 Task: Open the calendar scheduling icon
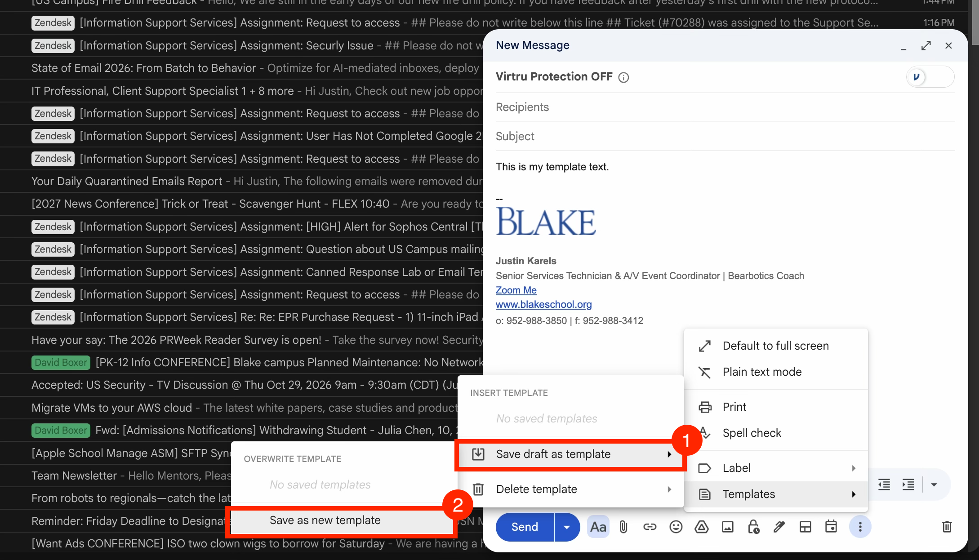pos(831,527)
